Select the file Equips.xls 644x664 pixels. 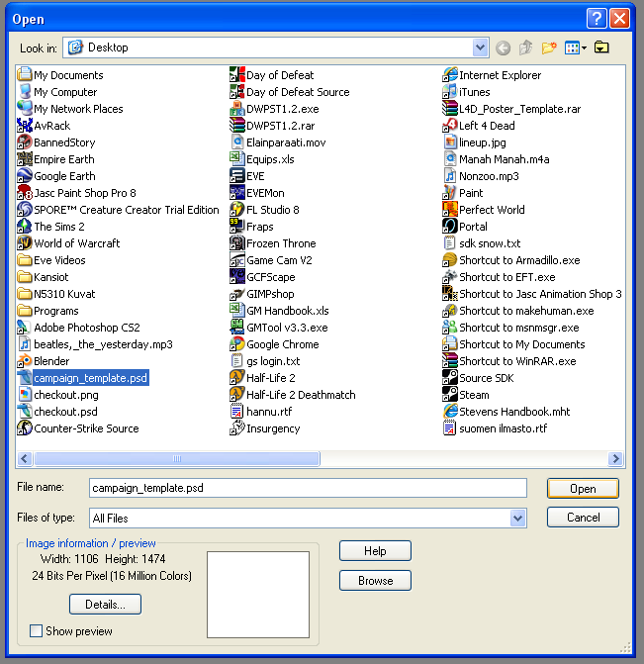coord(262,159)
